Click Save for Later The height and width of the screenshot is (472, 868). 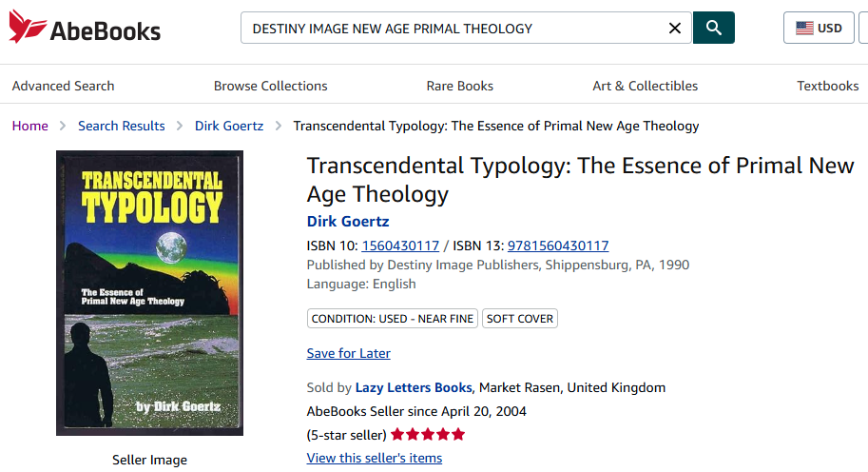point(348,353)
